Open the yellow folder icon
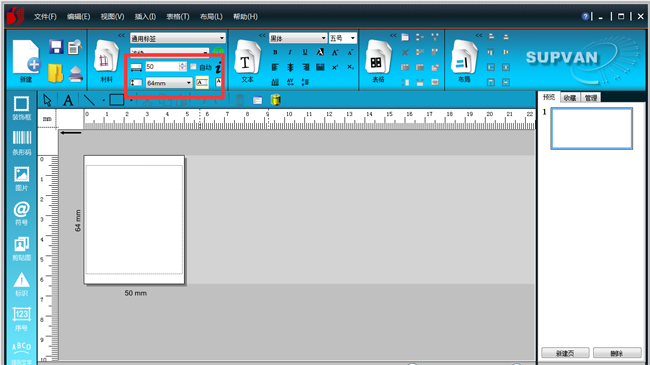 coord(56,73)
